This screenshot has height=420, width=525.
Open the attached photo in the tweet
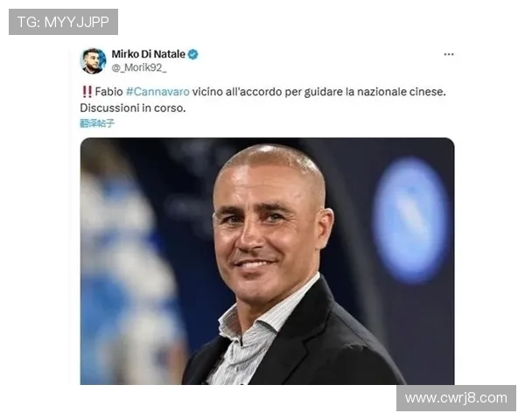[x=267, y=261]
